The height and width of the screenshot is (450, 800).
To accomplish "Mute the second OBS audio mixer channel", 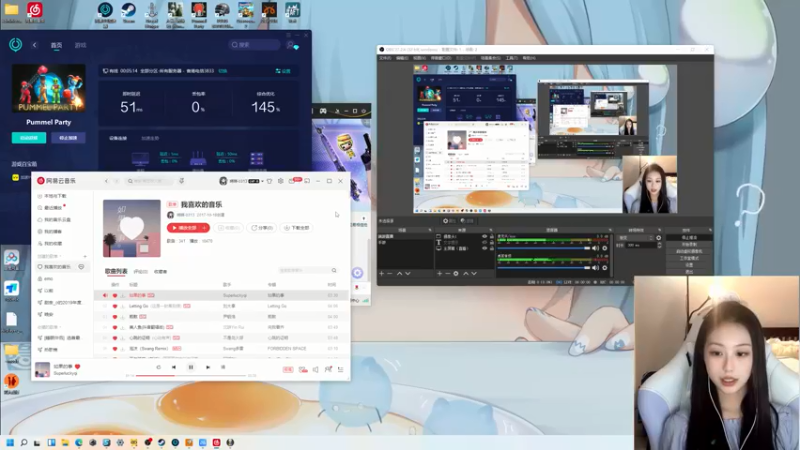I will (x=595, y=268).
